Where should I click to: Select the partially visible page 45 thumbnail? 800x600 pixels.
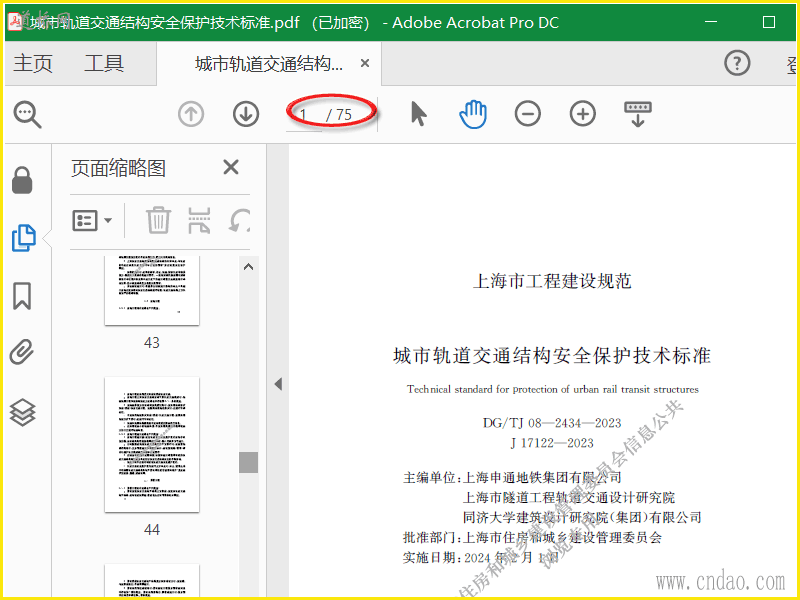pos(152,581)
